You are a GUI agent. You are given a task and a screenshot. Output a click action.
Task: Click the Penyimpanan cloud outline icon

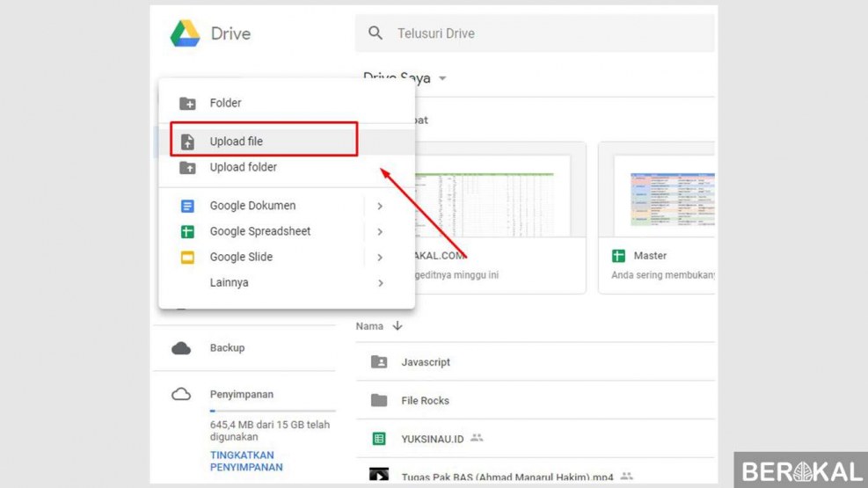181,395
